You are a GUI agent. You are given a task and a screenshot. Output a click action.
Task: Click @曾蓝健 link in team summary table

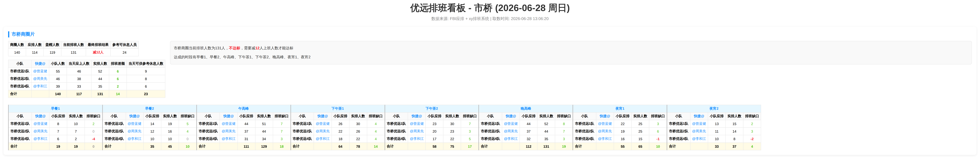(x=40, y=71)
